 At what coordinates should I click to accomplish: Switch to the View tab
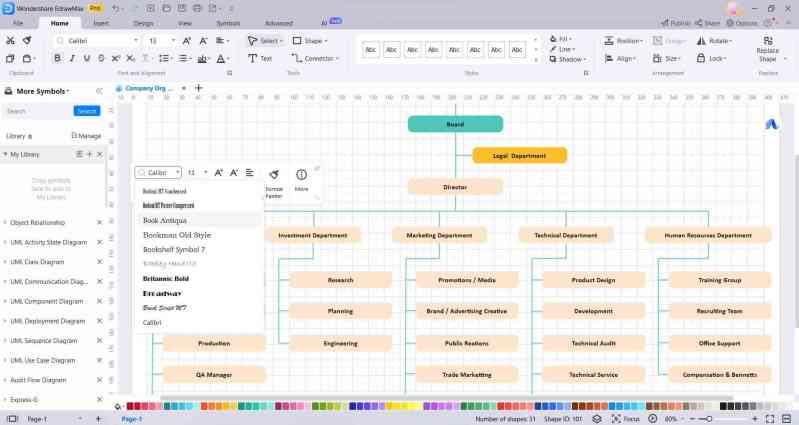(184, 23)
